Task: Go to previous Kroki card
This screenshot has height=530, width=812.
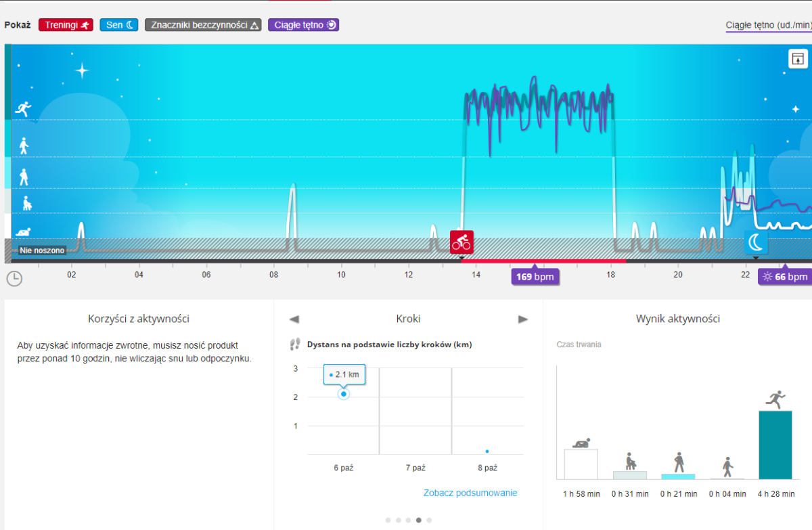Action: click(294, 319)
